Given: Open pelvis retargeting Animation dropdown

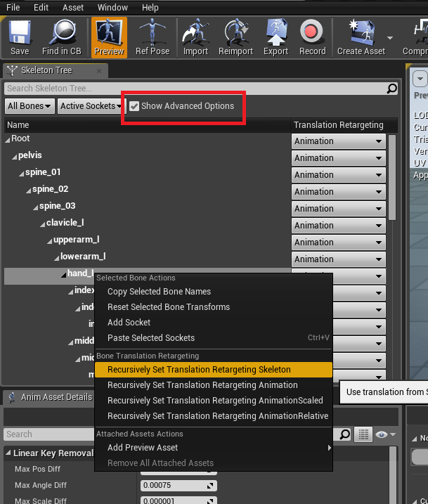Looking at the screenshot, I should pos(339,158).
